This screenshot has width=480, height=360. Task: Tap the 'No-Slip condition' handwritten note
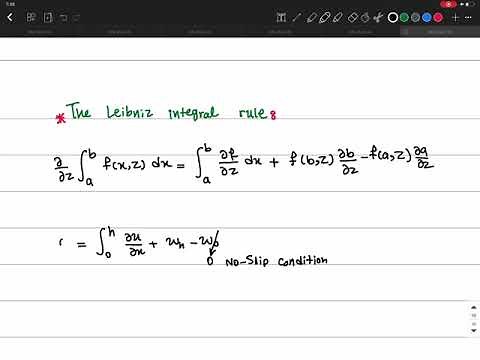pos(276,261)
